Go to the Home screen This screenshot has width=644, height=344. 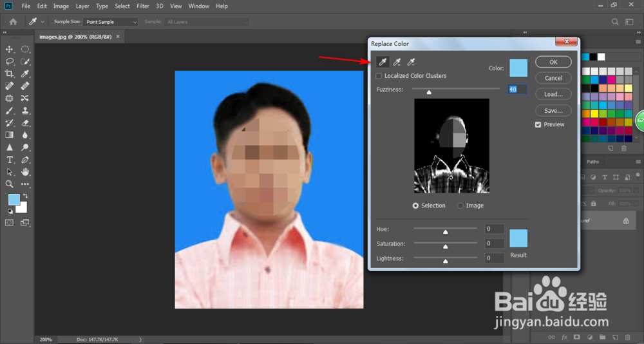pos(13,22)
